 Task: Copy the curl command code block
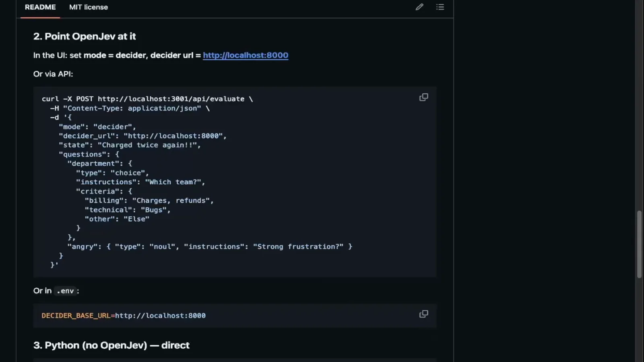[423, 97]
